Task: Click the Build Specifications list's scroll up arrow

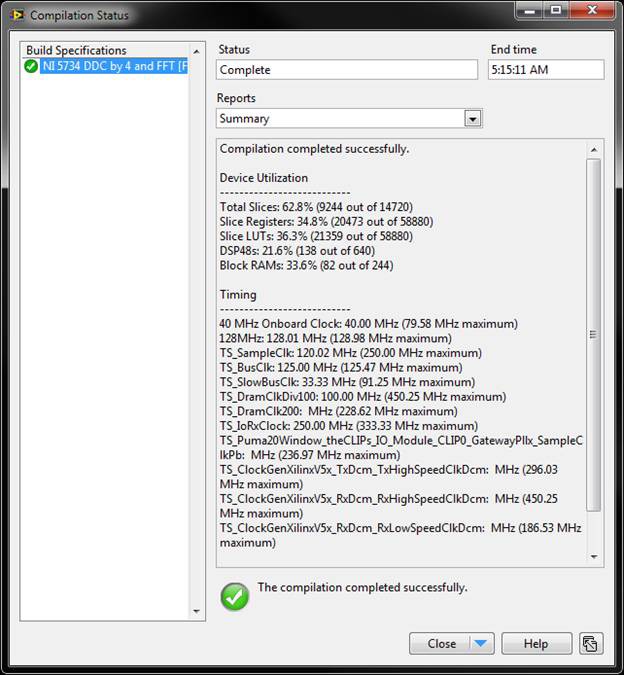Action: pyautogui.click(x=197, y=52)
